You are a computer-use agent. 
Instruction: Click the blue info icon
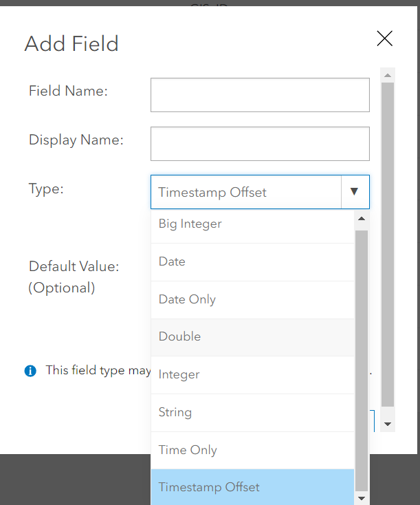(x=30, y=371)
